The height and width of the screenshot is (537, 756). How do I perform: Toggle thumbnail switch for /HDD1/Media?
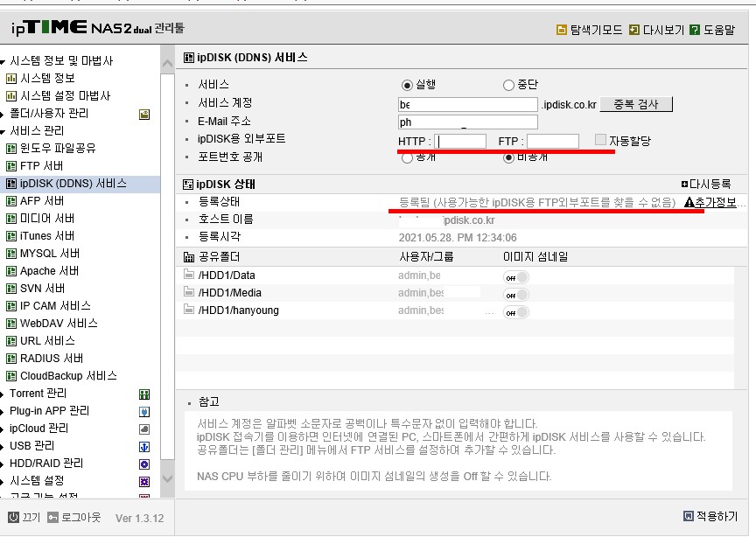516,295
